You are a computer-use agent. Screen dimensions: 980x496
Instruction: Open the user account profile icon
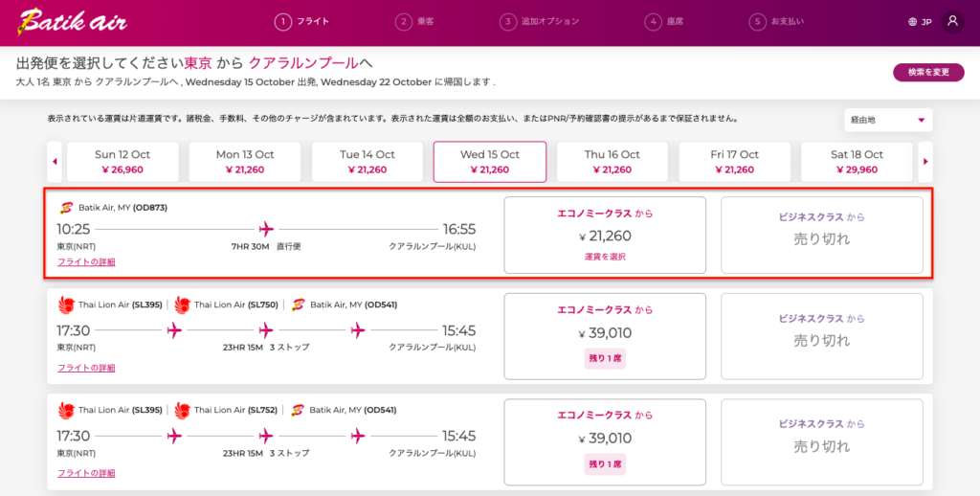(952, 21)
